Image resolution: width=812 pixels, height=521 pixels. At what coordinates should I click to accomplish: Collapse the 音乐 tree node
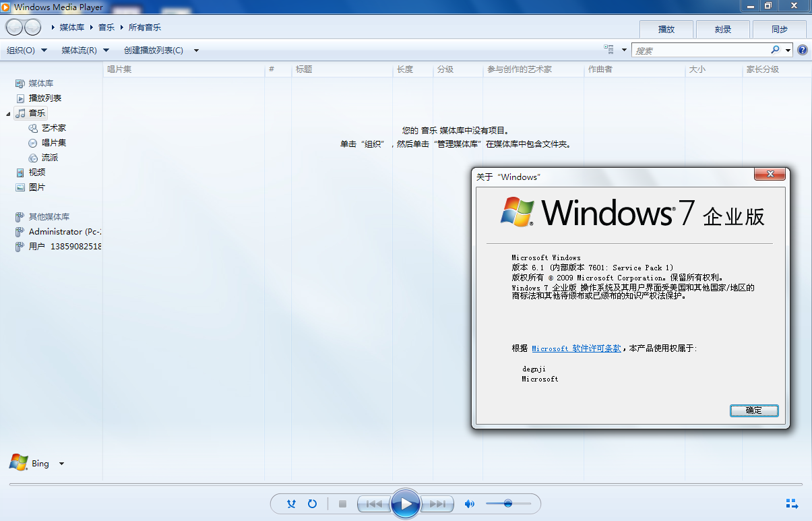[x=9, y=114]
